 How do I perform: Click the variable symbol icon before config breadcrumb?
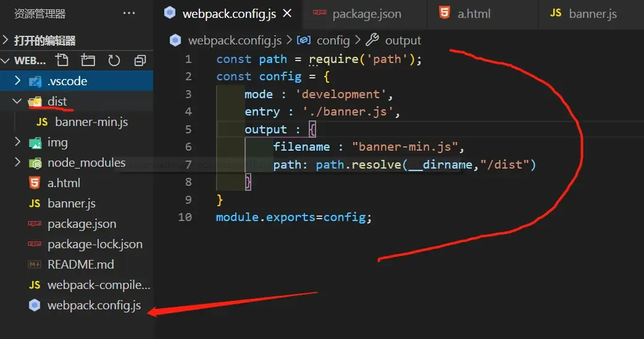click(x=304, y=40)
